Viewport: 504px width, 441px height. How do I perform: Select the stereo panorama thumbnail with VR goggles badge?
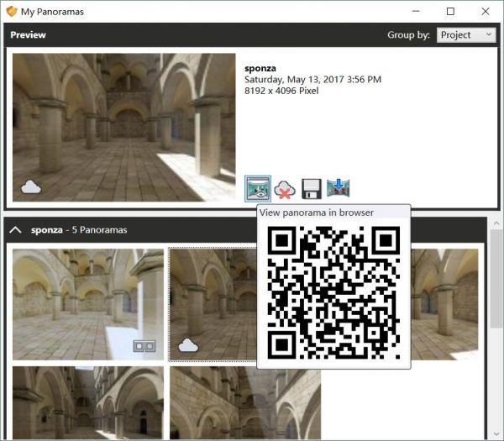pyautogui.click(x=88, y=304)
